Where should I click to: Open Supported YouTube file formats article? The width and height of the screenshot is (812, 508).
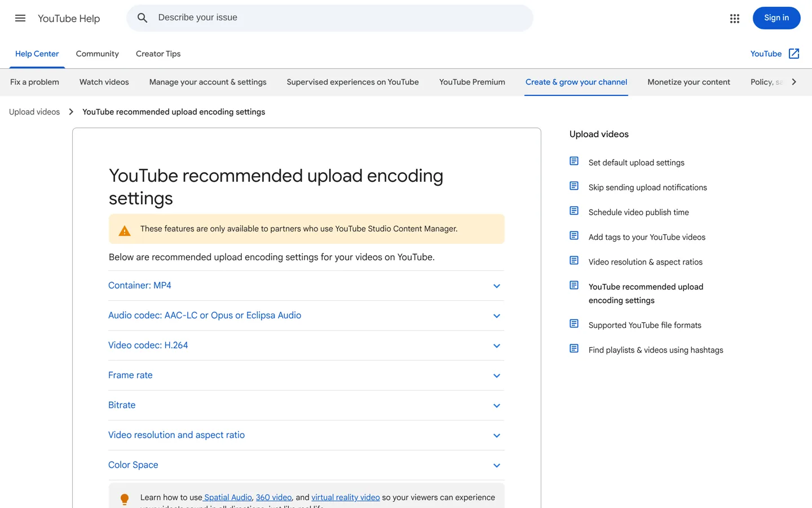(x=645, y=325)
